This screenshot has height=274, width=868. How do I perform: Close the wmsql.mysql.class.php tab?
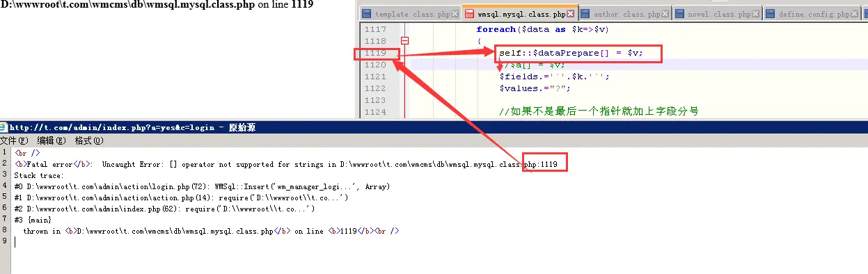pos(571,14)
